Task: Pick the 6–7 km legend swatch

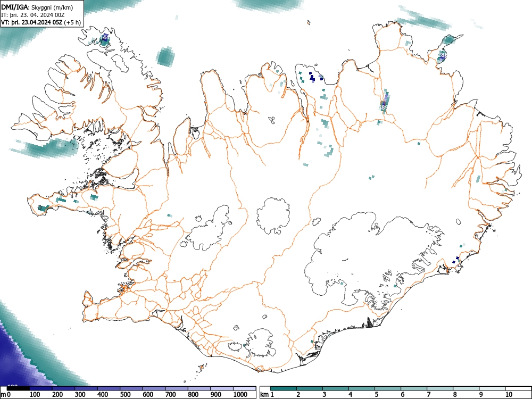Action: [414, 388]
